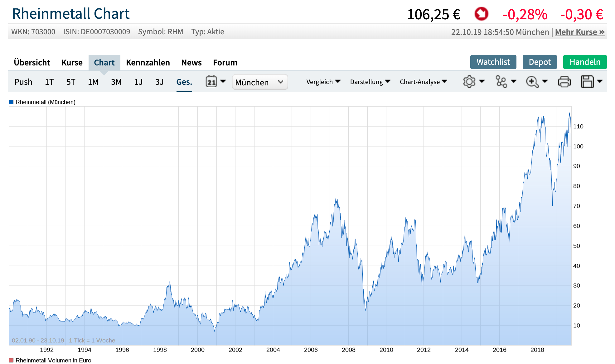Click the current price 106,25 €
The height and width of the screenshot is (364, 615).
tap(434, 14)
